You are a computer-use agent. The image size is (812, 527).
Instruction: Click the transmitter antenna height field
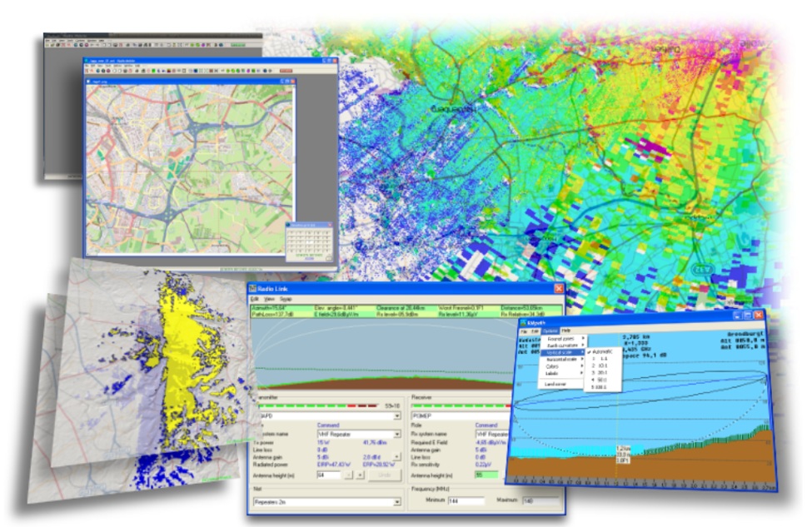(329, 475)
